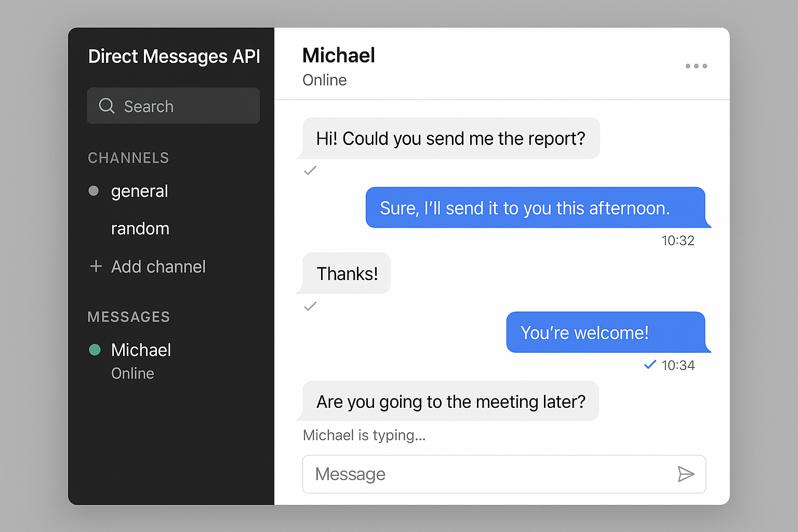Image resolution: width=798 pixels, height=532 pixels.
Task: Click the gray dot beside general channel
Action: coord(94,191)
